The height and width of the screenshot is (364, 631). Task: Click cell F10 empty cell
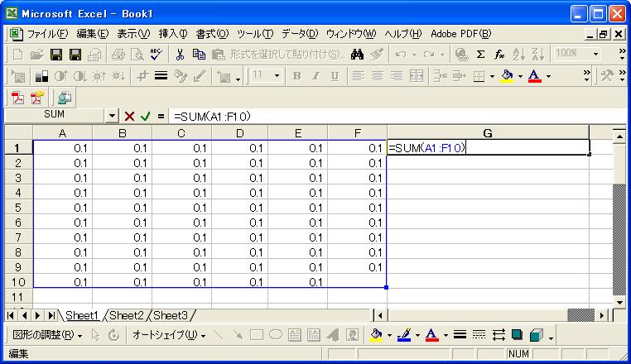coord(358,282)
